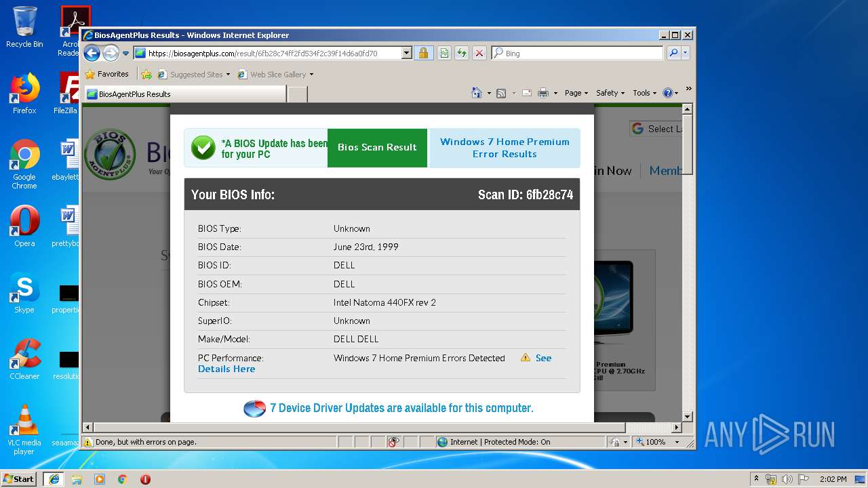
Task: Click the search magnifier button
Action: (x=673, y=53)
